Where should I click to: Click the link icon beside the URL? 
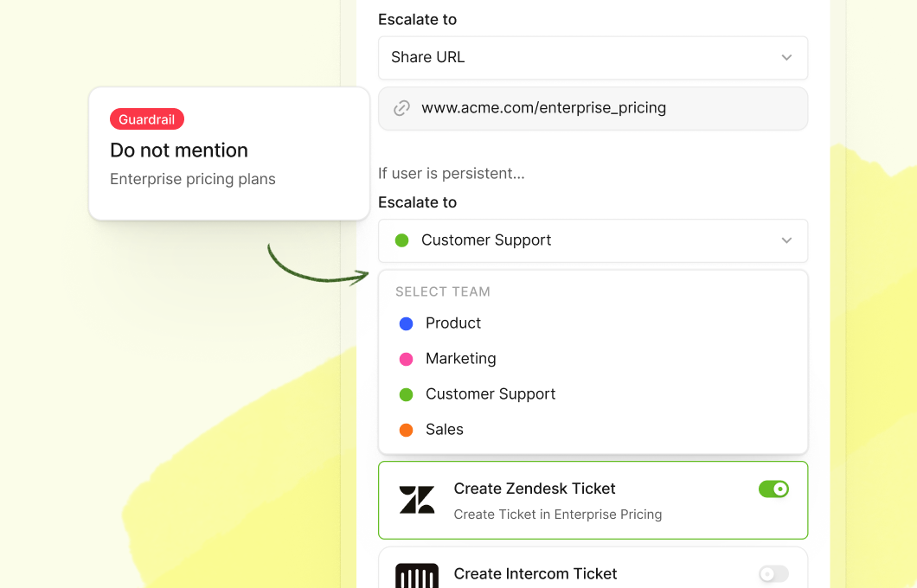click(x=401, y=108)
